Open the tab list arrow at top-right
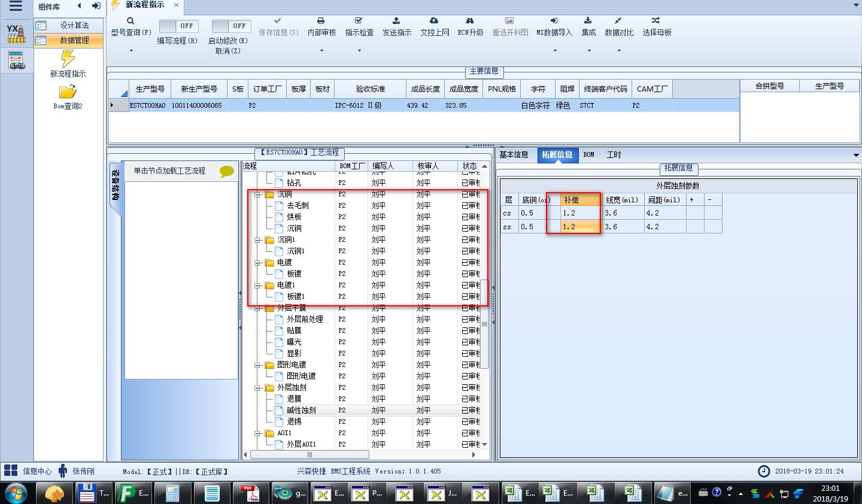 tap(856, 5)
